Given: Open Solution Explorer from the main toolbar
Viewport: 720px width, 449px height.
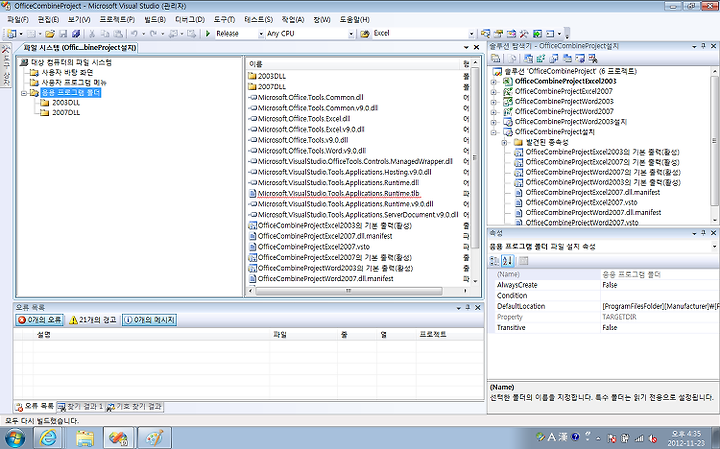Looking at the screenshot, I should pyautogui.click(x=485, y=34).
